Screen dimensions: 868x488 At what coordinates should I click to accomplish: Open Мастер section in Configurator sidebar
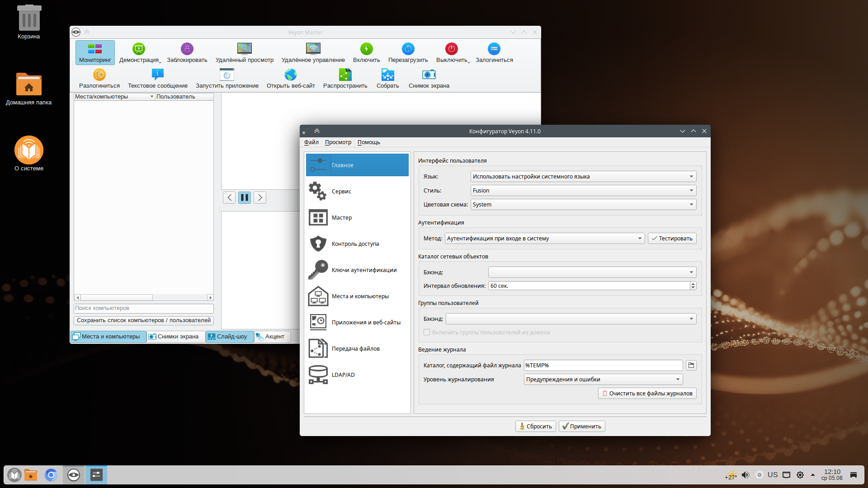click(x=357, y=218)
